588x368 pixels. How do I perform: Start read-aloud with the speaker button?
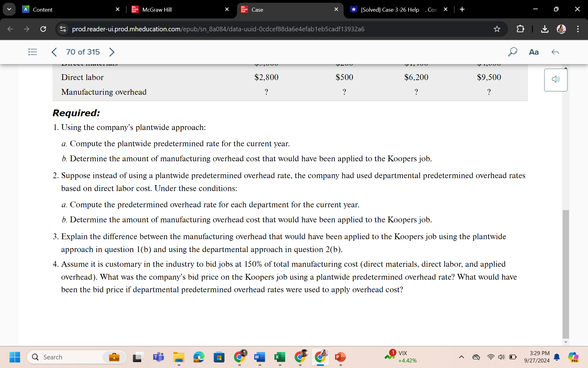click(556, 79)
